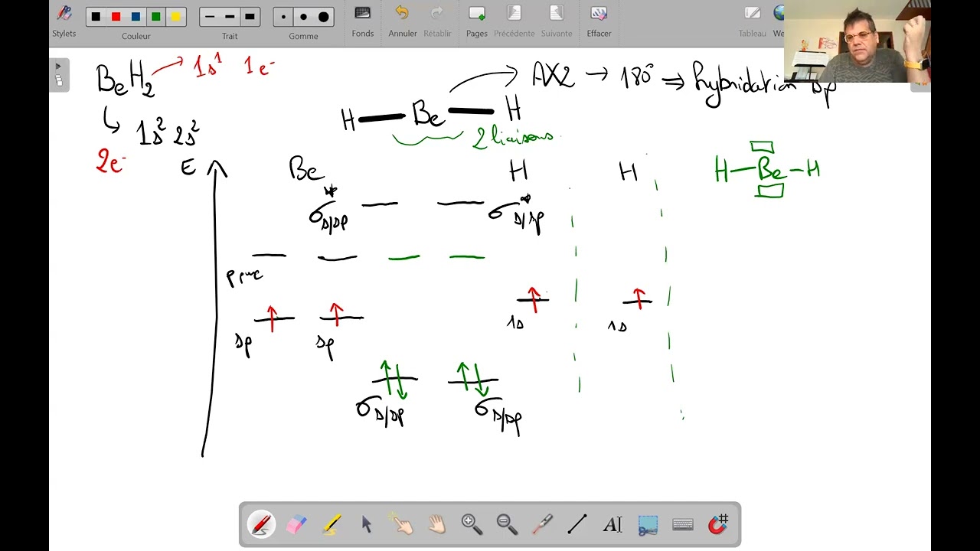Pick the yellow pen color
Image resolution: width=980 pixels, height=551 pixels.
coord(175,17)
